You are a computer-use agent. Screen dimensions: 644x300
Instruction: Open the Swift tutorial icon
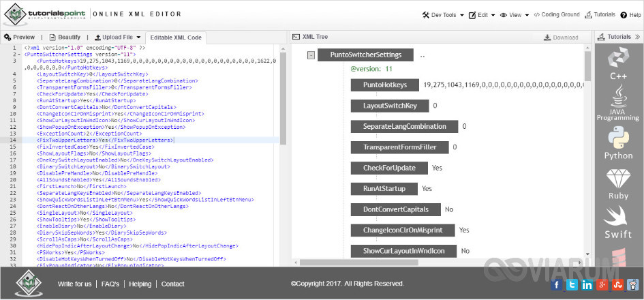(618, 222)
